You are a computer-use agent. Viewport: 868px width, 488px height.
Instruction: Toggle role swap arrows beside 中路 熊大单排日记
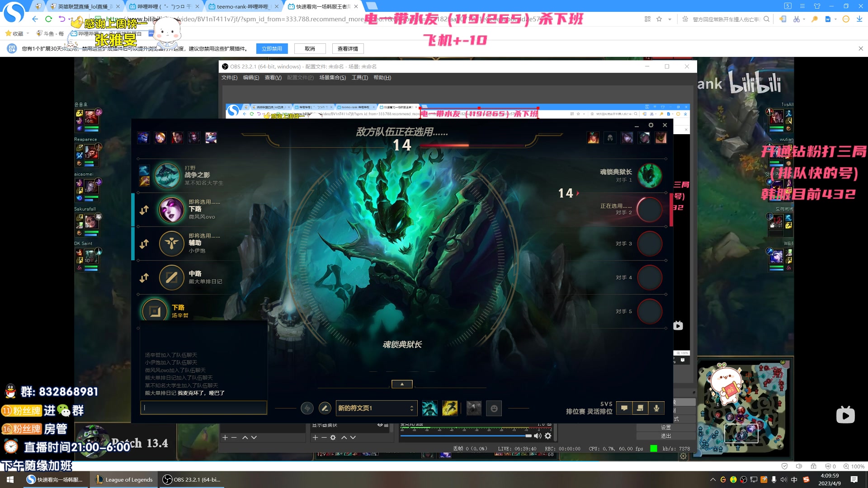tap(144, 278)
